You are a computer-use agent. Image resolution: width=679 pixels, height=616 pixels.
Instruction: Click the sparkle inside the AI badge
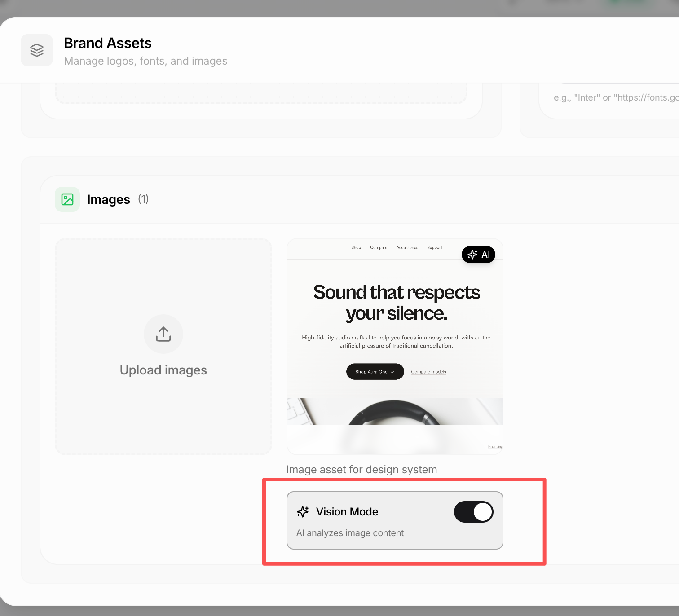472,255
